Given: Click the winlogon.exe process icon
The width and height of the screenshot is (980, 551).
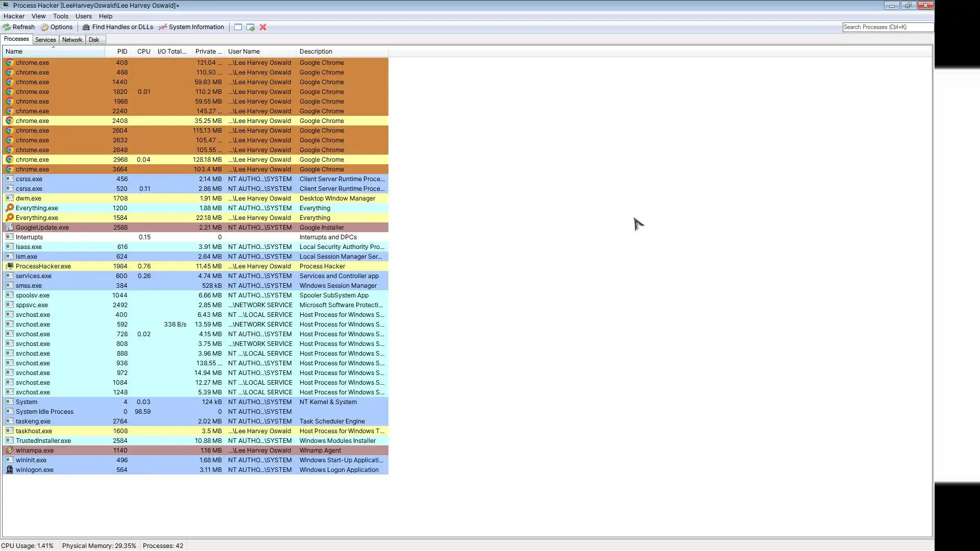Looking at the screenshot, I should click(x=9, y=470).
